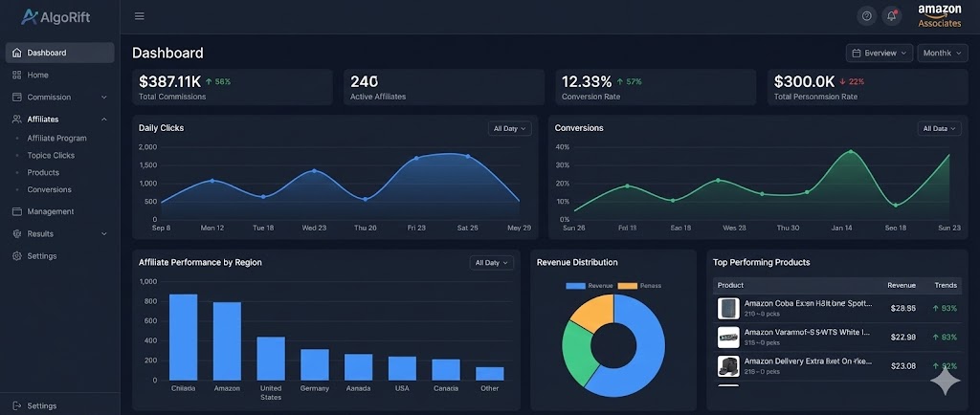The image size is (980, 415).
Task: Open the Overview dropdown
Action: click(x=880, y=53)
